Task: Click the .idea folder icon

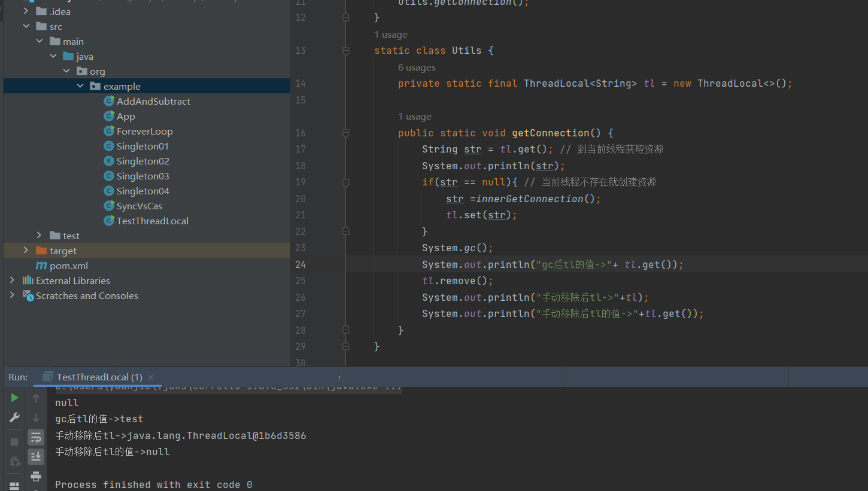Action: 41,11
